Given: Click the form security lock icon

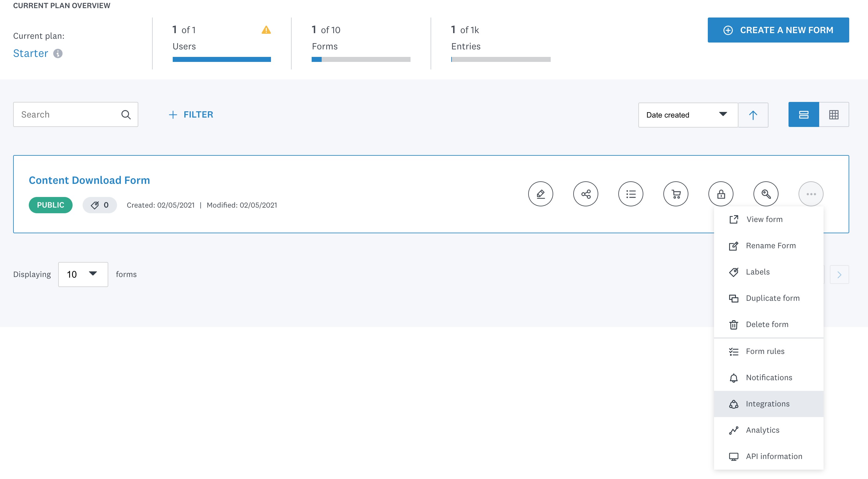Looking at the screenshot, I should (721, 194).
